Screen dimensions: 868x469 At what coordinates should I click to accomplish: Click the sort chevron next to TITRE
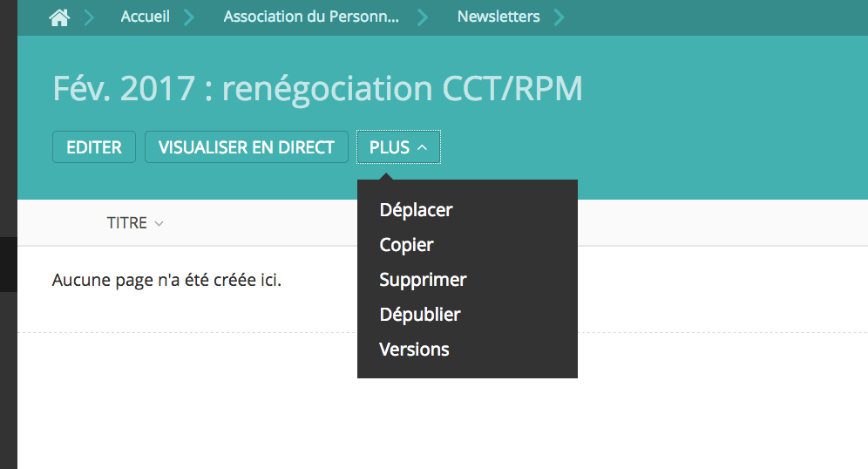pos(159,224)
